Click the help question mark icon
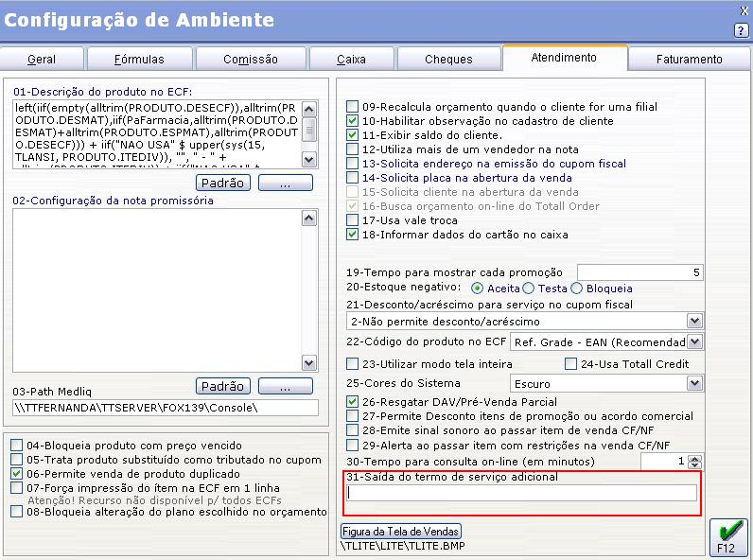753x560 pixels. (741, 30)
